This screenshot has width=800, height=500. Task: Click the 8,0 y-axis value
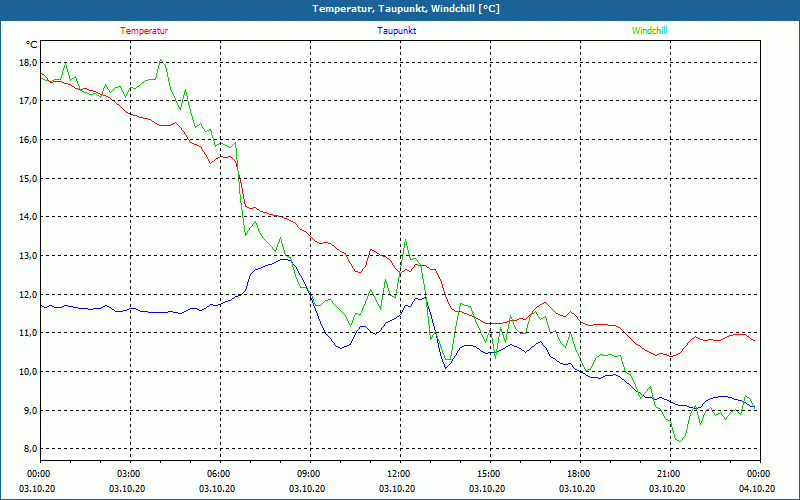pos(29,449)
